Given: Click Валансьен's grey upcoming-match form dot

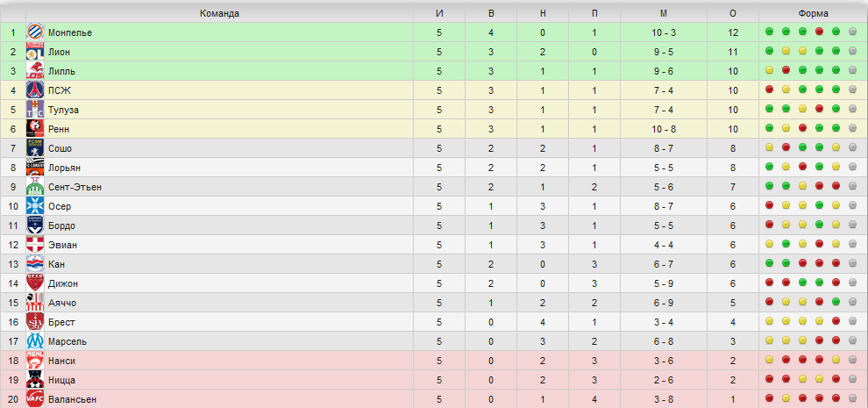Looking at the screenshot, I should [852, 398].
